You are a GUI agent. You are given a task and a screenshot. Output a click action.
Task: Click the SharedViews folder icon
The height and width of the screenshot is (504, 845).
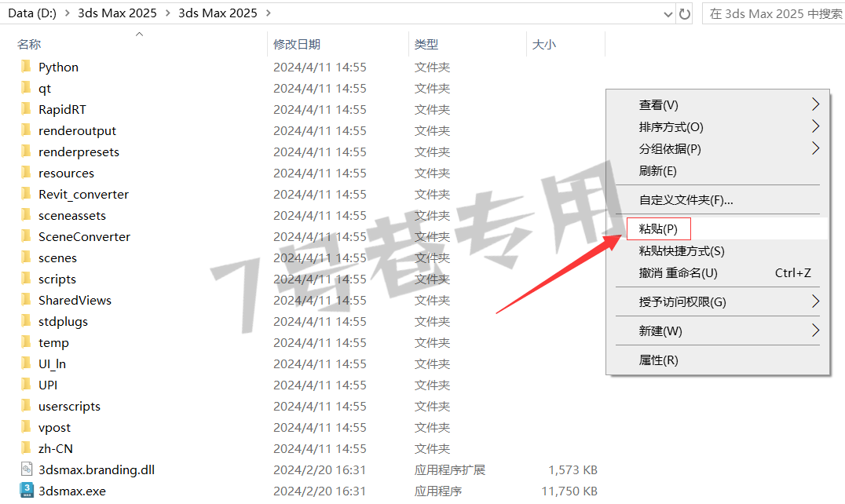pyautogui.click(x=26, y=300)
